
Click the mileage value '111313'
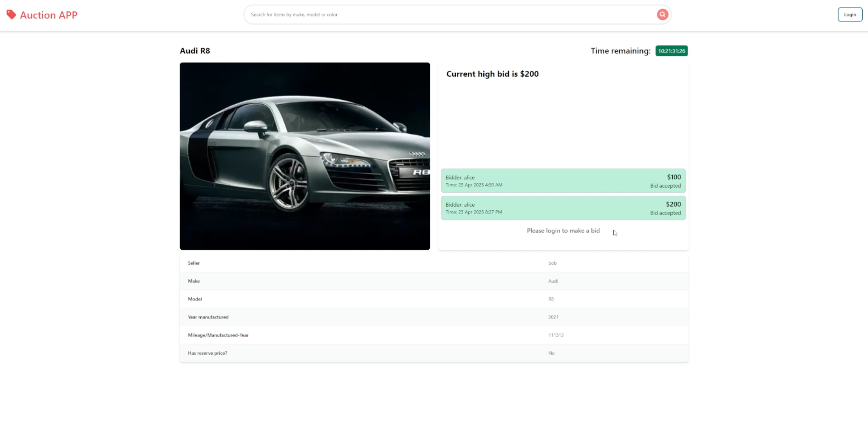tap(556, 335)
